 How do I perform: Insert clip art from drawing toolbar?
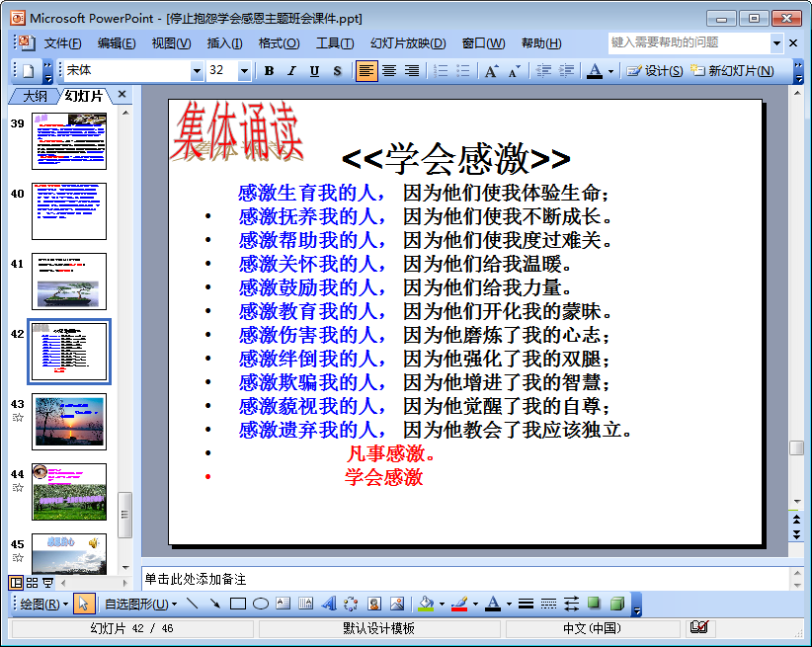[x=374, y=604]
